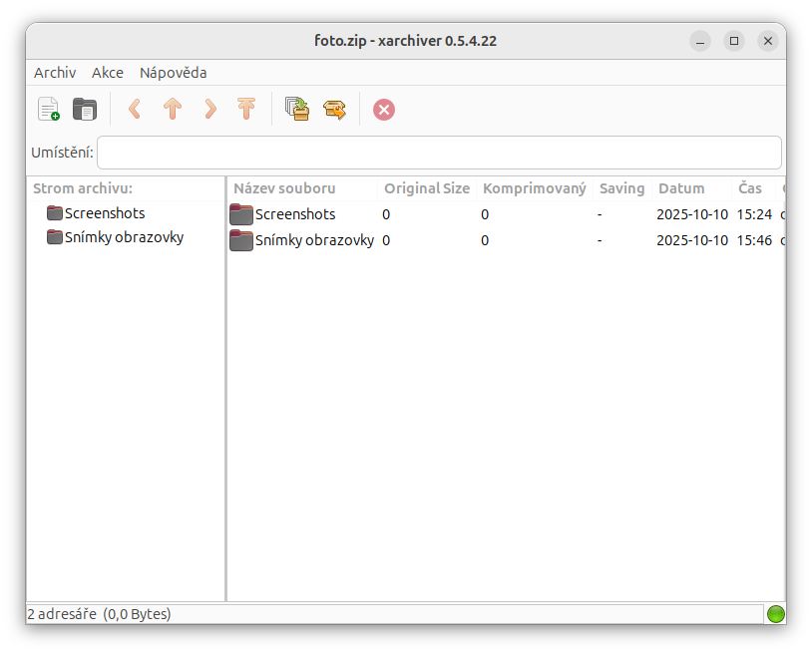Image resolution: width=812 pixels, height=653 pixels.
Task: Click inside the Umístění location field
Action: 439,152
